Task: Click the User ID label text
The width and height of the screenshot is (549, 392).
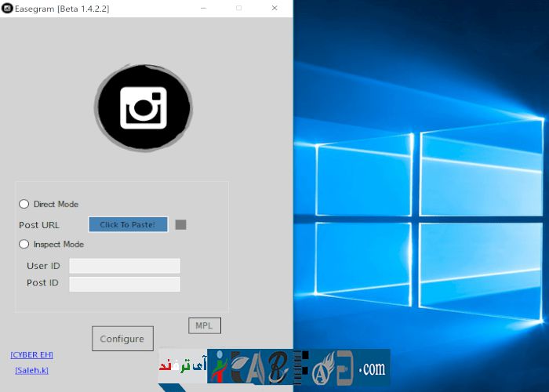Action: click(43, 266)
